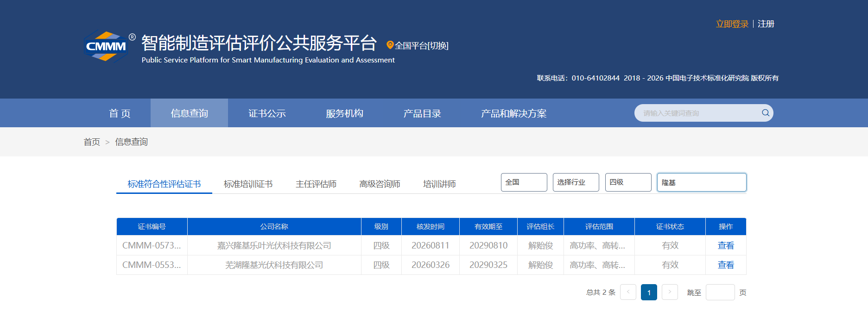
Task: Click certificate number CMMM-0573...
Action: tap(152, 245)
